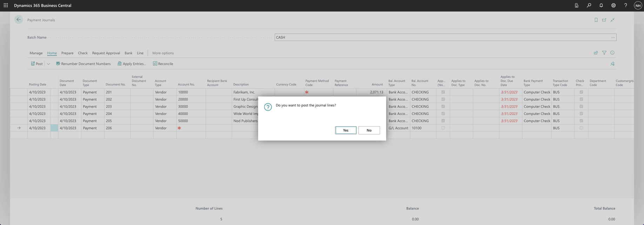
Task: Open the Manage menu
Action: tap(36, 53)
